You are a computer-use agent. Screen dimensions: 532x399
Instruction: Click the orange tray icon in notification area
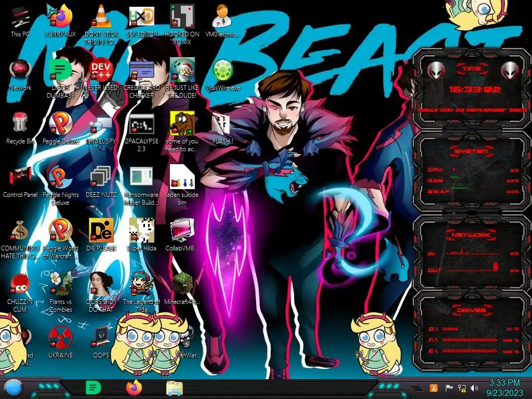coord(434,388)
